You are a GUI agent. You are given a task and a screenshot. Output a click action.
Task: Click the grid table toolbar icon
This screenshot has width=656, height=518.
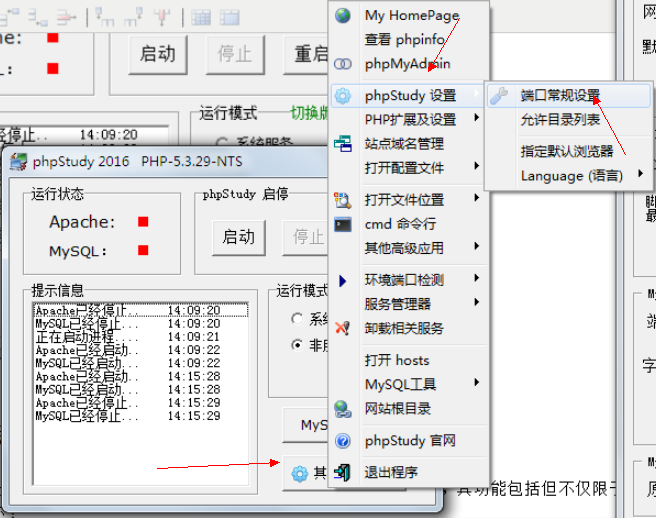coord(201,17)
